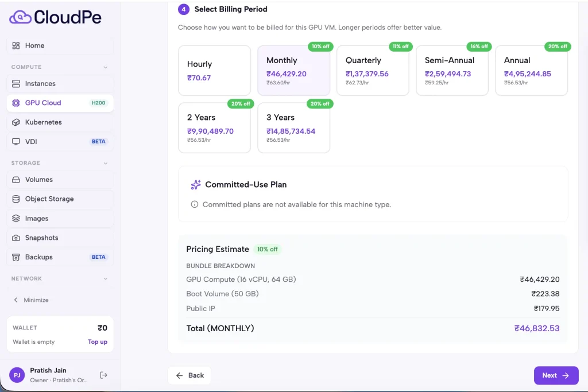Image resolution: width=588 pixels, height=392 pixels.
Task: Select the Annual billing period
Action: coord(531,71)
